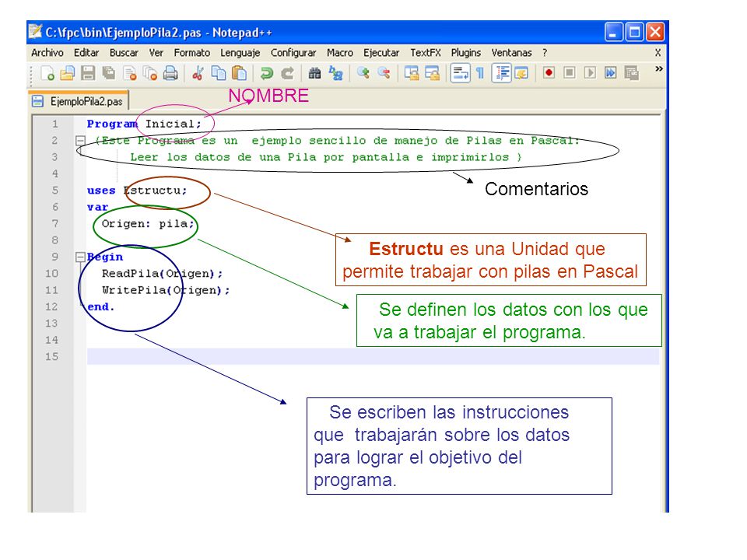
Task: Toggle the indent guide toolbar button
Action: coord(502,73)
